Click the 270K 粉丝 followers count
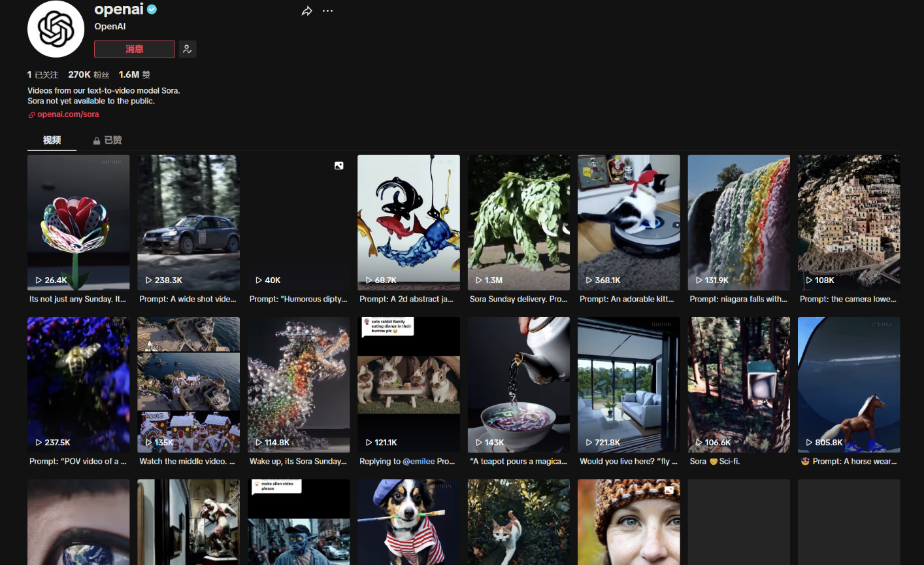 (x=89, y=75)
